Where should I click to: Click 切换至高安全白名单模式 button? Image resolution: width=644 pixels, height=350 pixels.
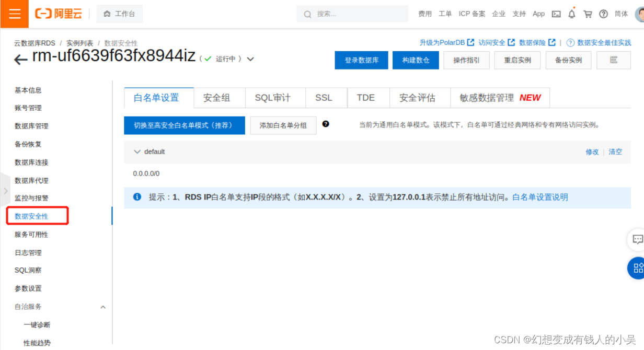[x=184, y=125]
